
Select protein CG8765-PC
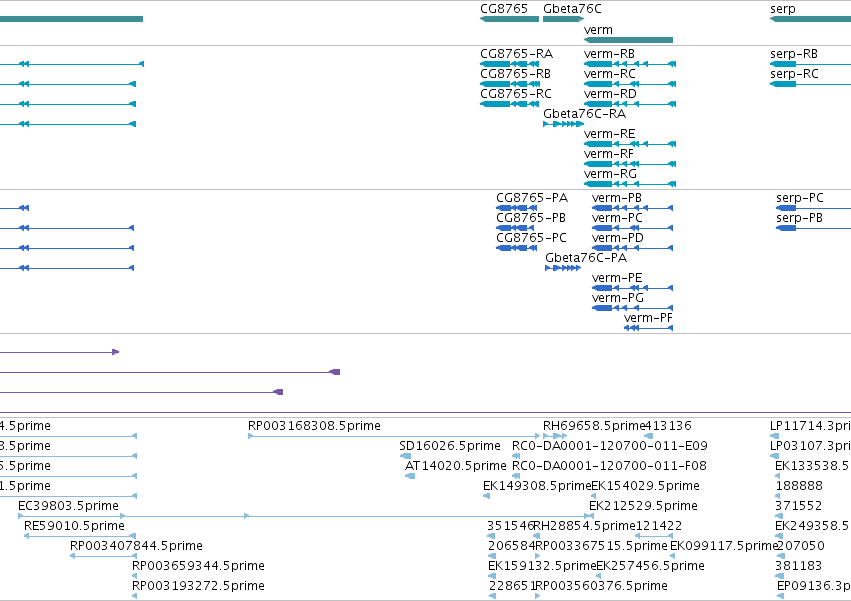pyautogui.click(x=531, y=238)
